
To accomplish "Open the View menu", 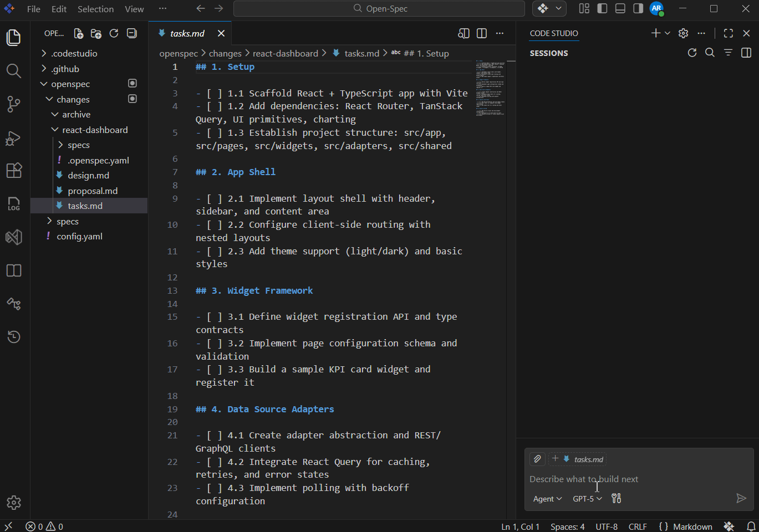I will [134, 9].
